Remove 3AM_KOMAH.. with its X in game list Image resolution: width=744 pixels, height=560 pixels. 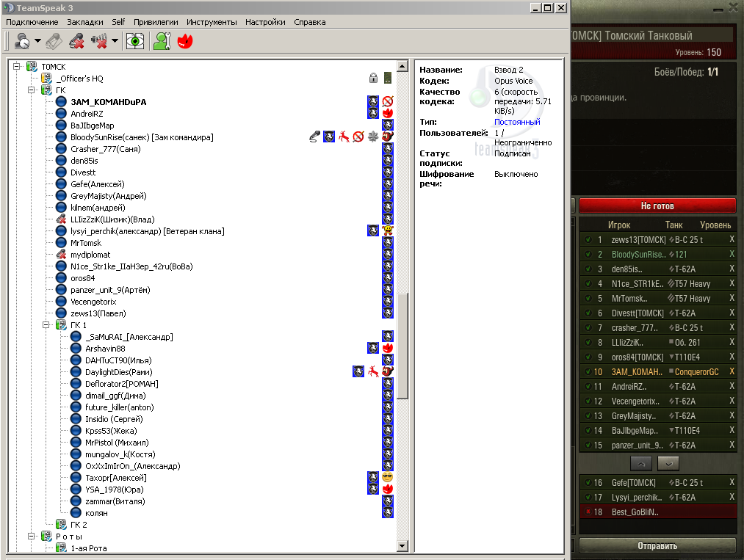(732, 371)
